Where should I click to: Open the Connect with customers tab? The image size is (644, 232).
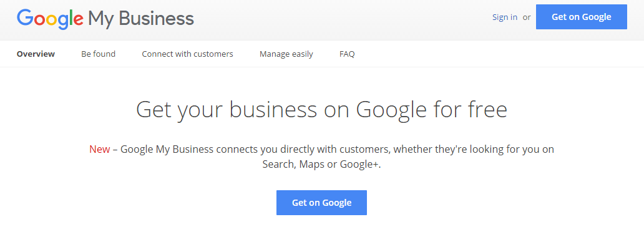[187, 54]
